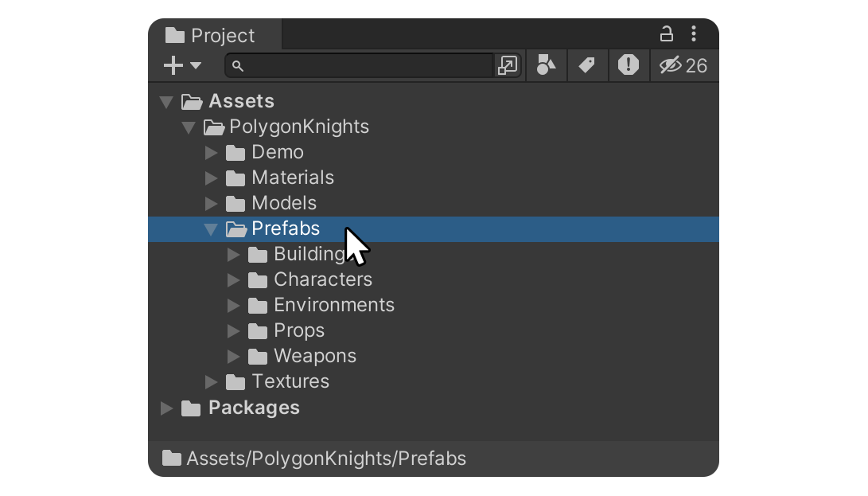Select the Models folder icon
868x496 pixels.
[235, 204]
